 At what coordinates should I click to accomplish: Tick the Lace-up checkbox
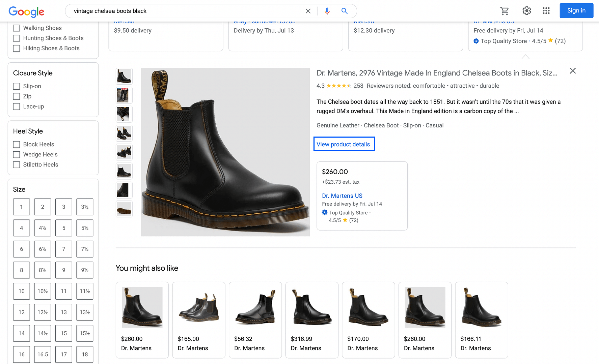tap(17, 107)
